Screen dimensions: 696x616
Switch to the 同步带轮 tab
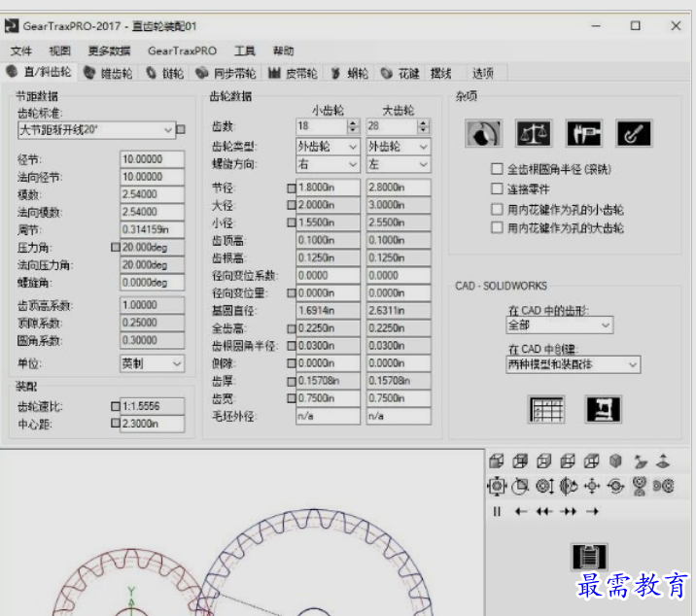[x=226, y=73]
